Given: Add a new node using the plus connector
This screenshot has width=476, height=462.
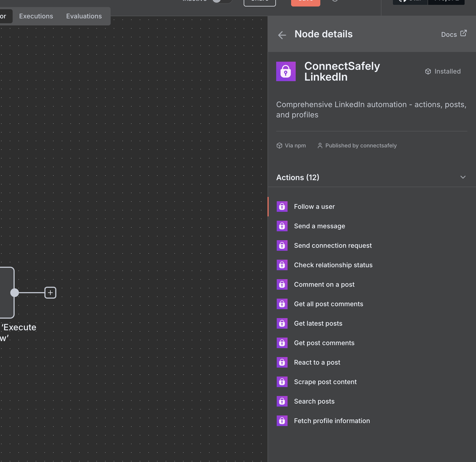Looking at the screenshot, I should (50, 292).
